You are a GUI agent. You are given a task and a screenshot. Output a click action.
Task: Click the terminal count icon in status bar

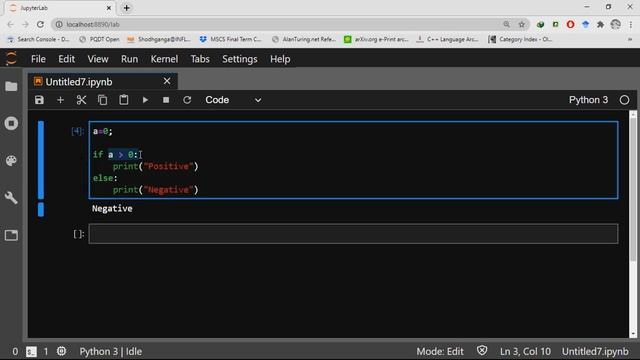click(31, 351)
